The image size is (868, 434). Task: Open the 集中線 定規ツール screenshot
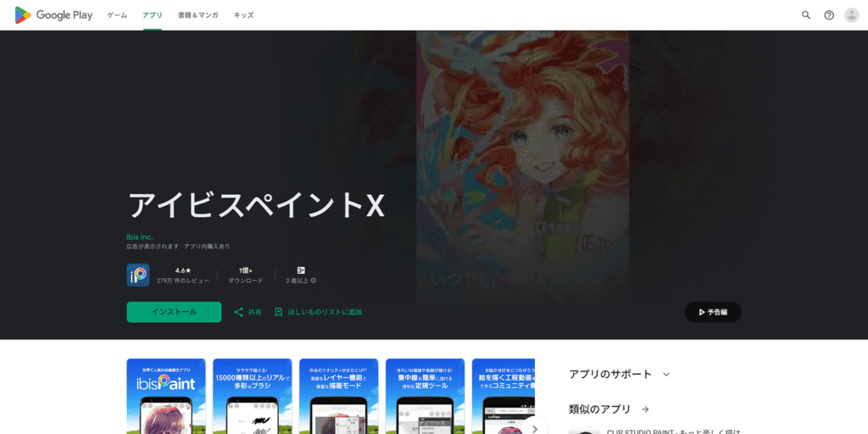click(426, 397)
